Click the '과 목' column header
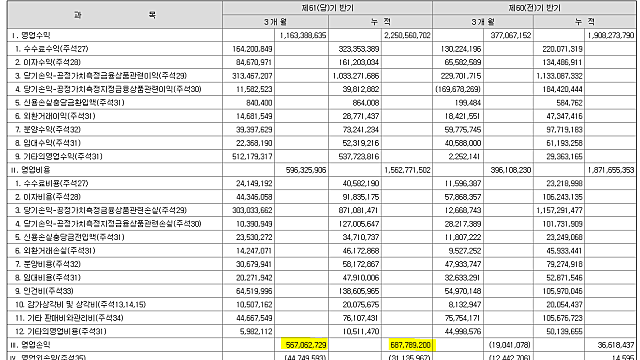 click(115, 15)
